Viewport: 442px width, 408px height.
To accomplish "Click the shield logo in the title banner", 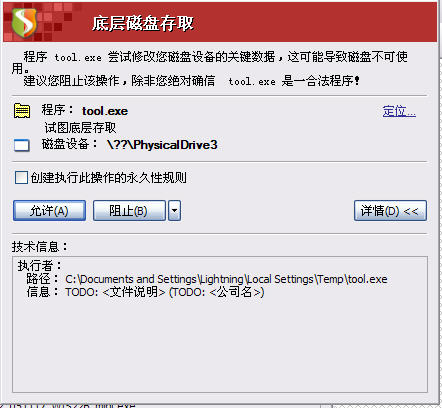I will 24,22.
